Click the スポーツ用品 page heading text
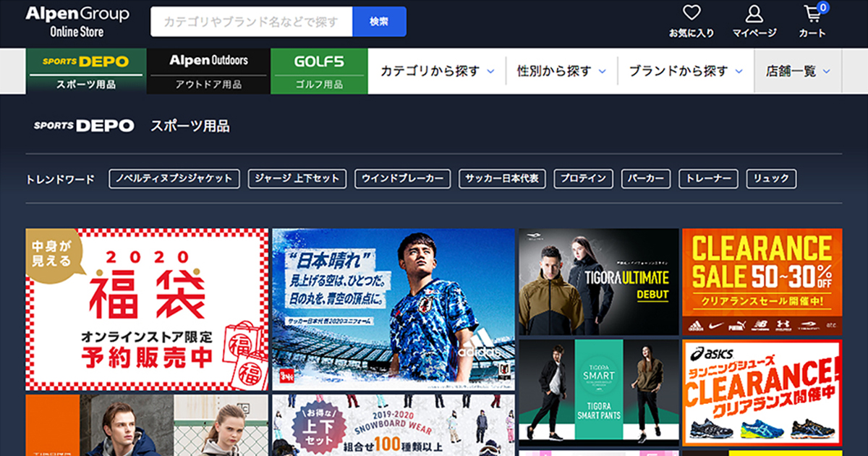 coord(190,126)
